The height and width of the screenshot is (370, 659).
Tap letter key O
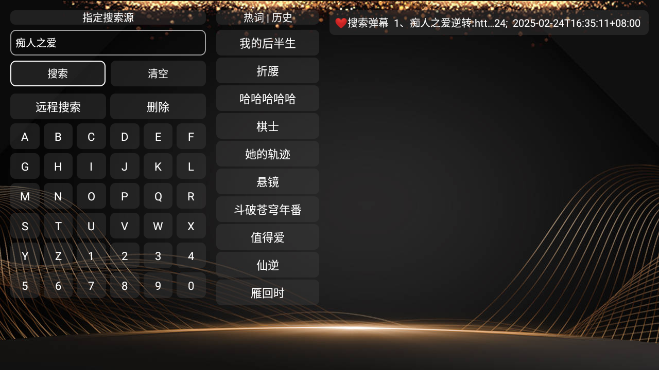coord(91,196)
